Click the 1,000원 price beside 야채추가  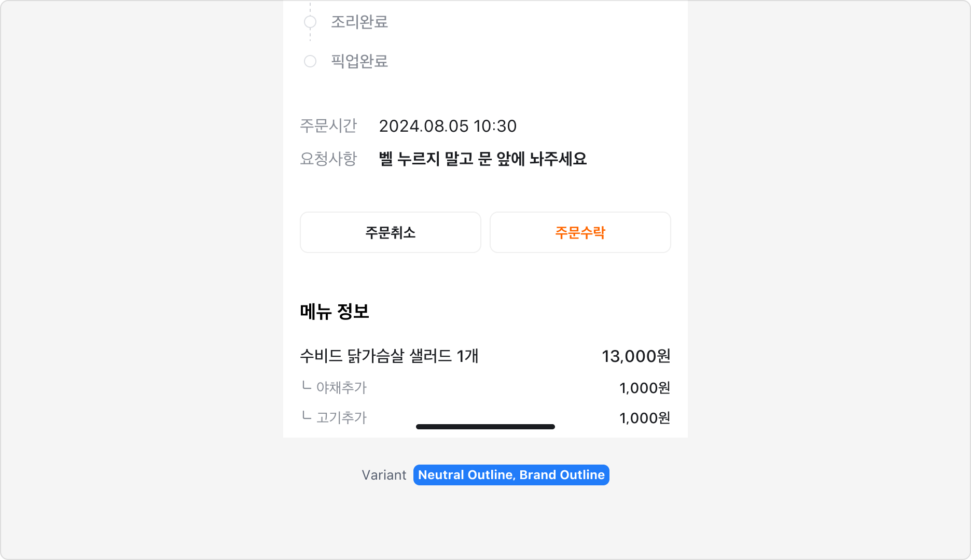click(x=645, y=387)
